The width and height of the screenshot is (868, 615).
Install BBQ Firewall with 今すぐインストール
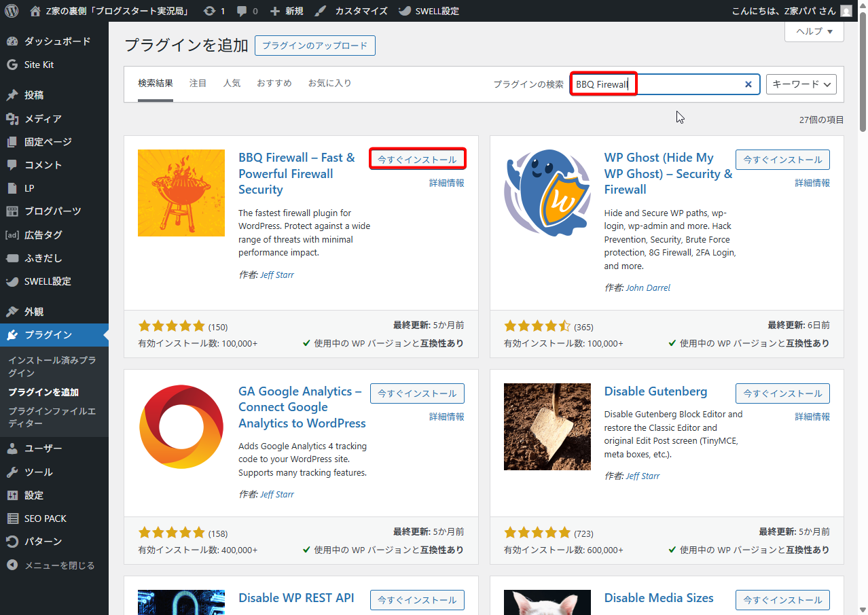coord(418,160)
